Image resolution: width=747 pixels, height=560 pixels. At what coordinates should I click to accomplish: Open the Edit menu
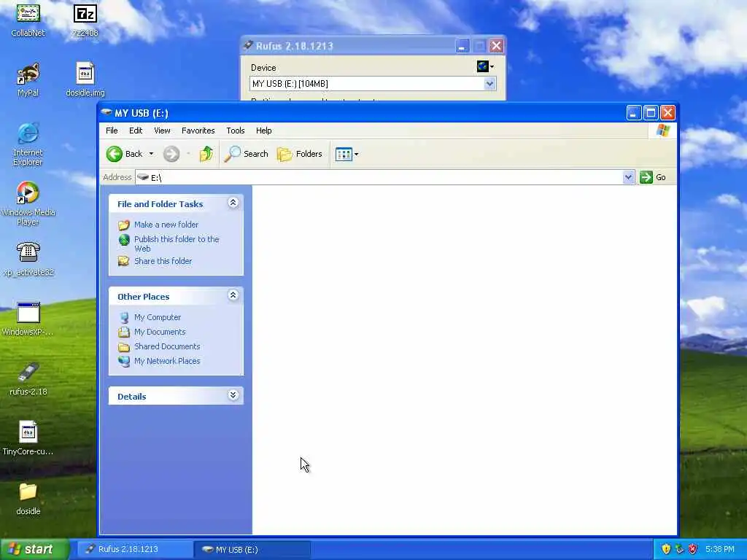pyautogui.click(x=136, y=131)
